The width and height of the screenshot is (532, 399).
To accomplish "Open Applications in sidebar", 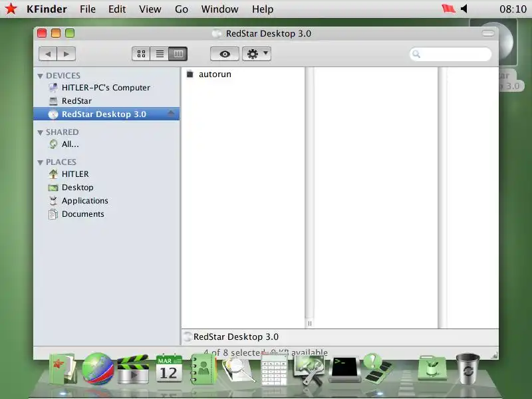I will pos(106,201).
